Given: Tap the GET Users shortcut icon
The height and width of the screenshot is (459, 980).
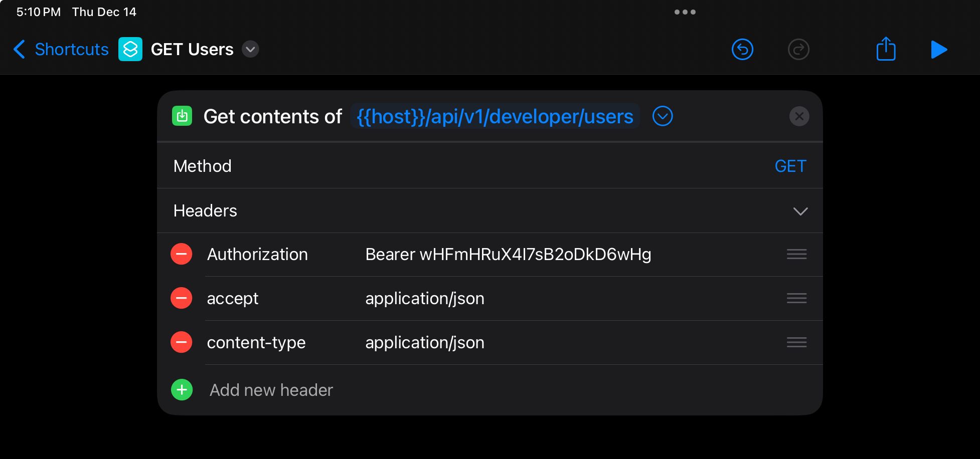Looking at the screenshot, I should [x=130, y=49].
